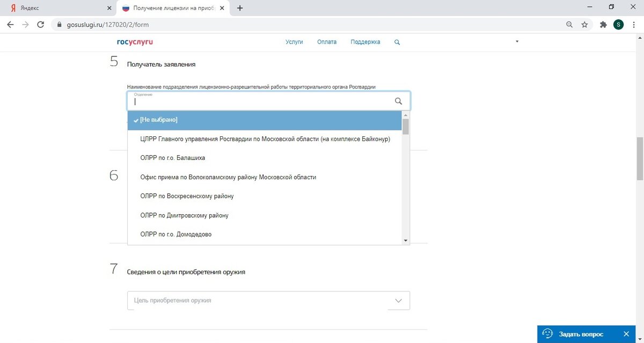The height and width of the screenshot is (343, 644).
Task: Open Chrome zoom magnifier icon in address bar
Action: 569,24
